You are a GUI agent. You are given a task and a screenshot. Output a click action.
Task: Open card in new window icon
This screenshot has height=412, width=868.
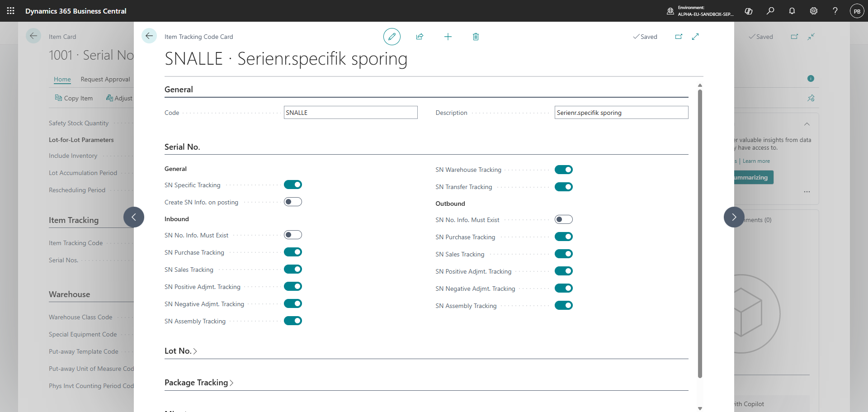point(679,37)
